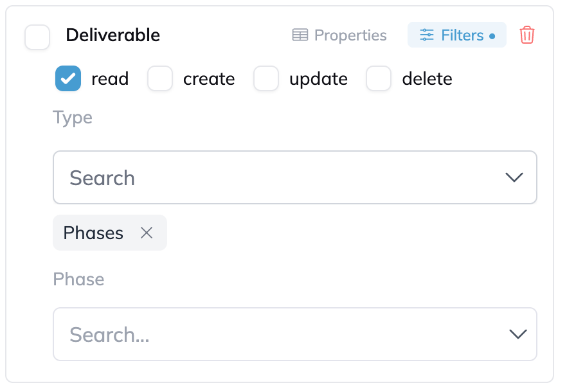Screen dimensions: 567x392
Task: Enable the delete permission checkbox
Action: coord(379,78)
